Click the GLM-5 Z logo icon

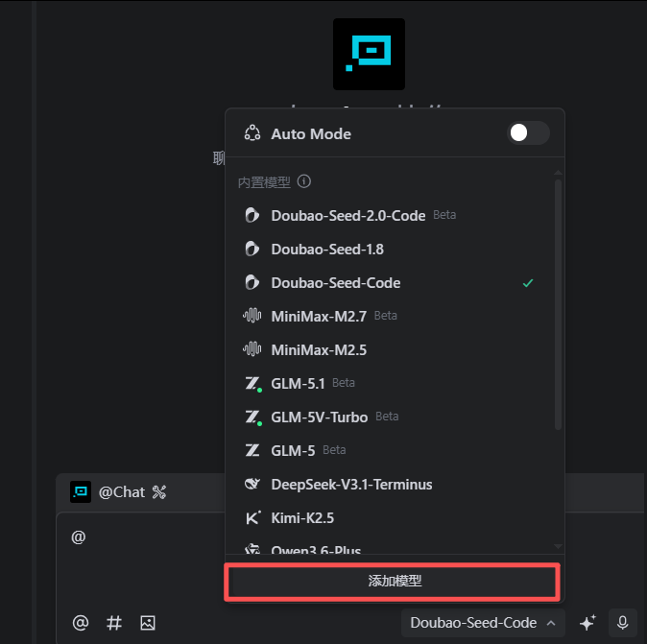pyautogui.click(x=252, y=450)
